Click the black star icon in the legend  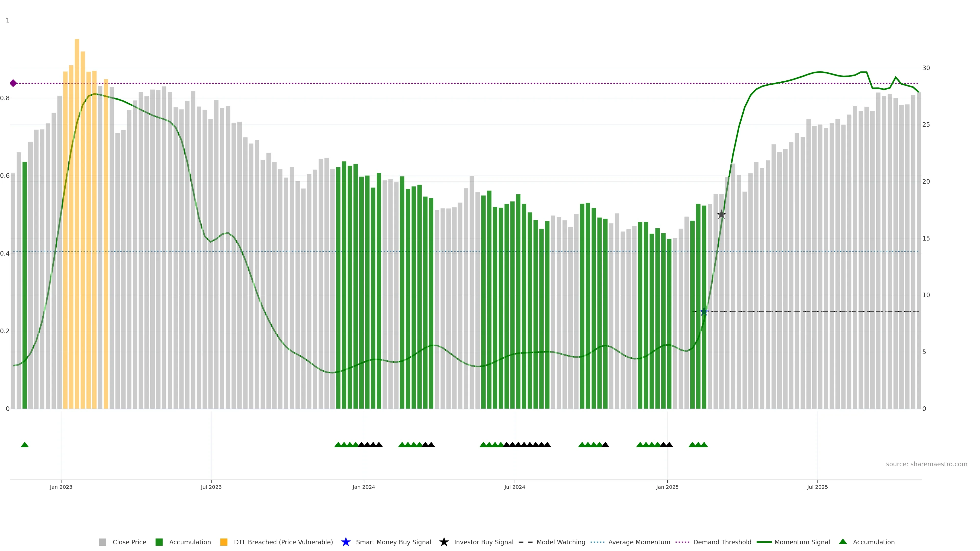pyautogui.click(x=444, y=542)
